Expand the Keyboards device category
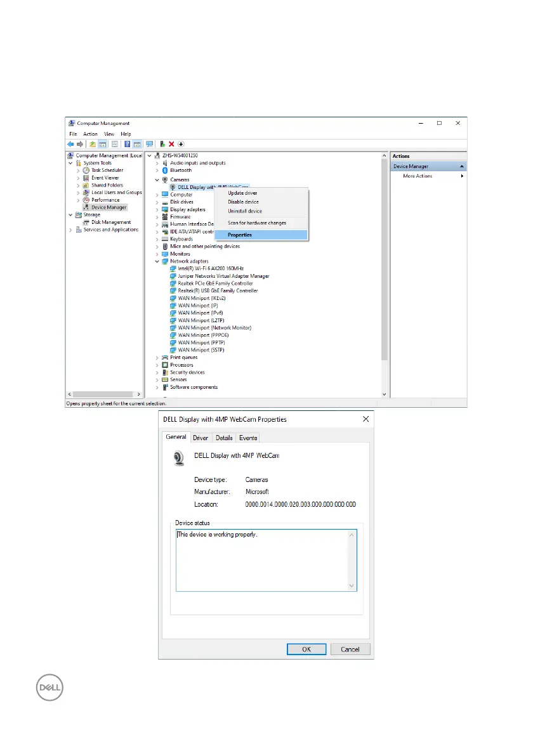 [157, 239]
